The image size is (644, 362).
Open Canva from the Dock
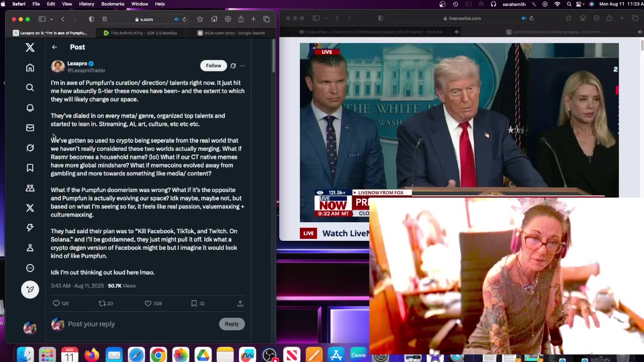[x=358, y=355]
